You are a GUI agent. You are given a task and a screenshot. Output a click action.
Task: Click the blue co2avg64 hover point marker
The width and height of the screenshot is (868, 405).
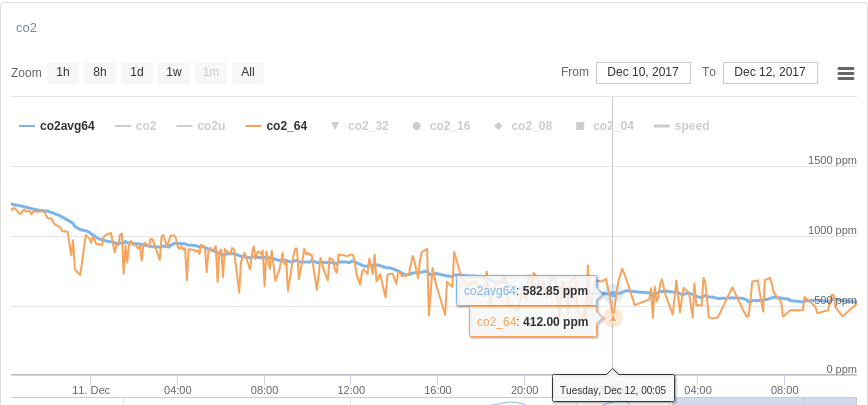tap(613, 294)
